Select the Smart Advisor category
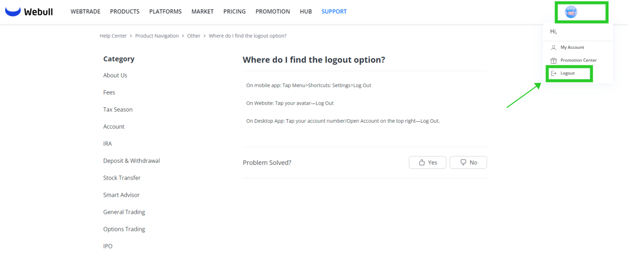This screenshot has height=257, width=644. tap(121, 195)
